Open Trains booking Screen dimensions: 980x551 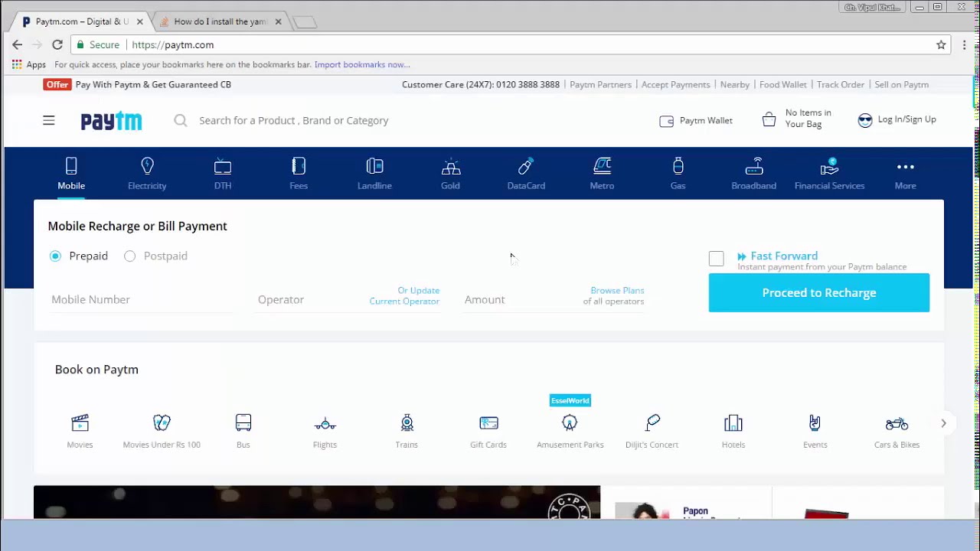407,431
